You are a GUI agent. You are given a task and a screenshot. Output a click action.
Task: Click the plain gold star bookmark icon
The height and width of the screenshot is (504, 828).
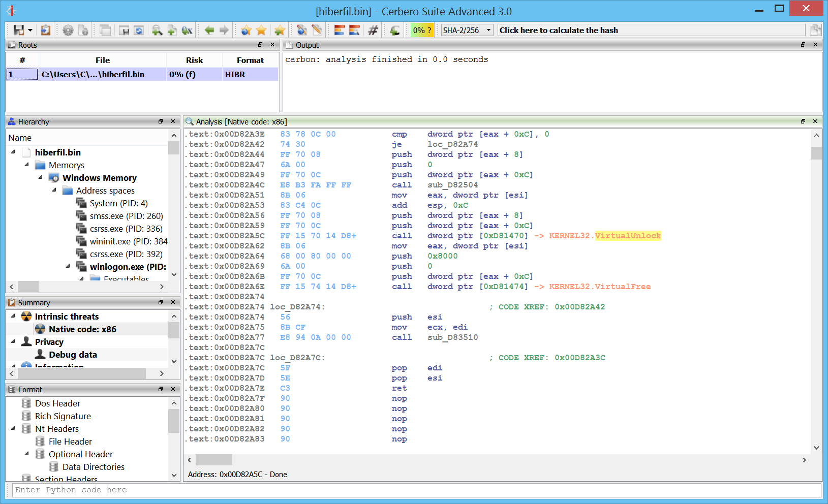261,30
